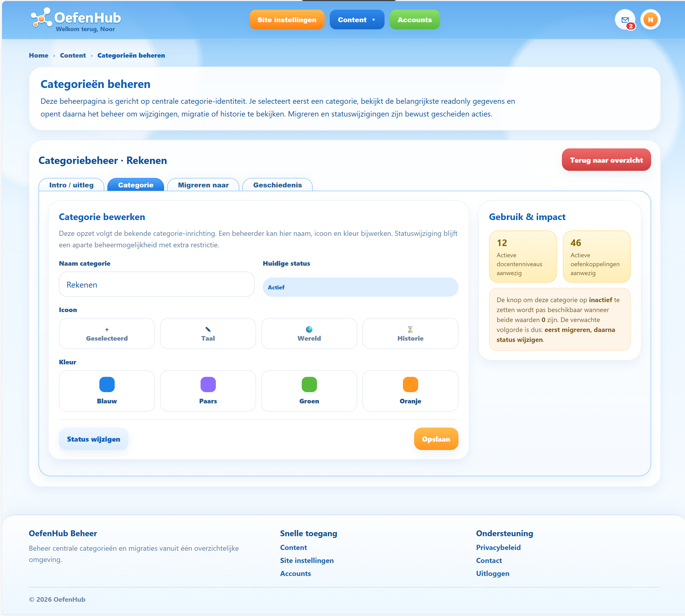Open the Contact footer link
The width and height of the screenshot is (685, 616).
click(489, 560)
